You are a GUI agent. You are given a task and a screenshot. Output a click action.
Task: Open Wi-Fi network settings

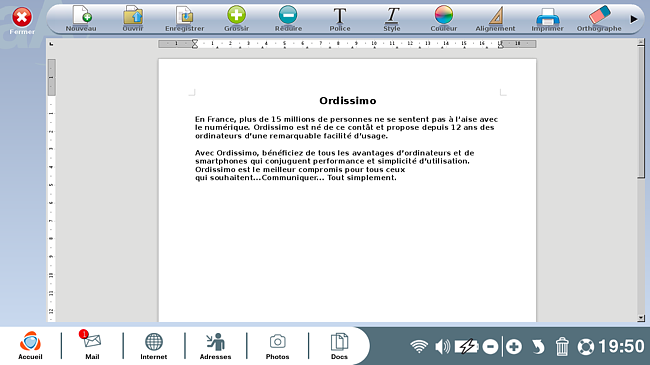[x=419, y=346]
